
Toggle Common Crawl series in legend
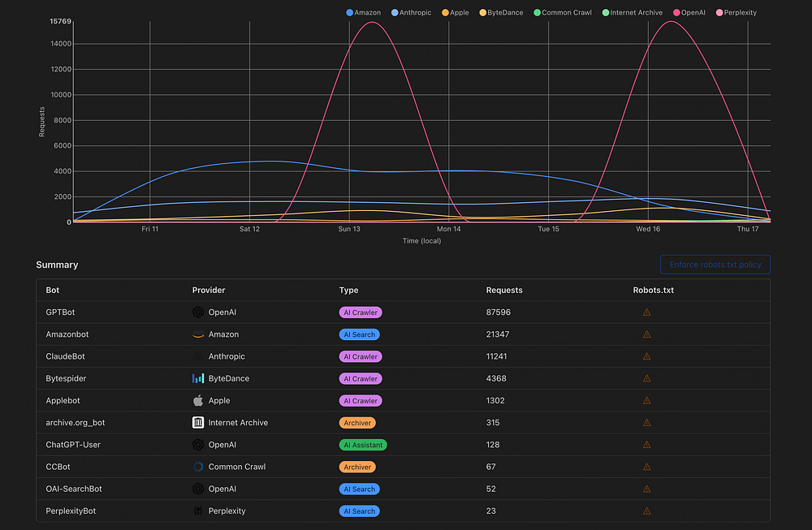[563, 12]
